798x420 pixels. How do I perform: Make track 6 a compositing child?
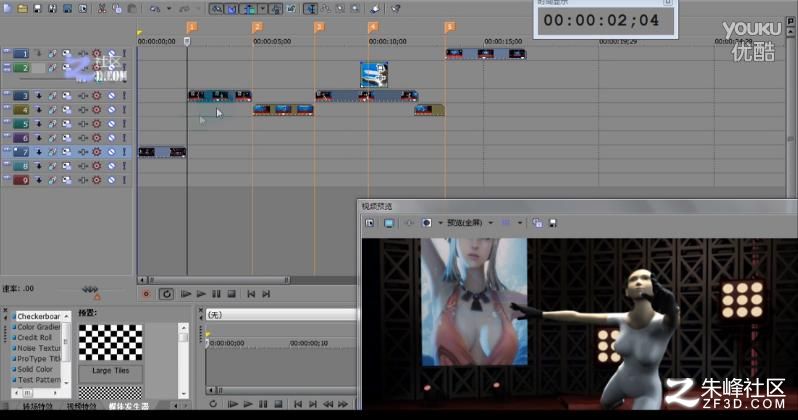tap(38, 138)
